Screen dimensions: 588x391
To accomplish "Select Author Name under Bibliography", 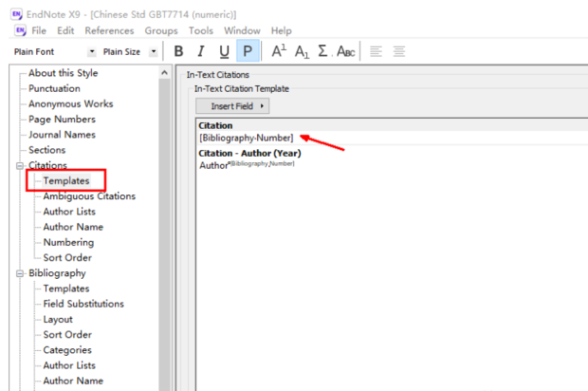I will [73, 381].
